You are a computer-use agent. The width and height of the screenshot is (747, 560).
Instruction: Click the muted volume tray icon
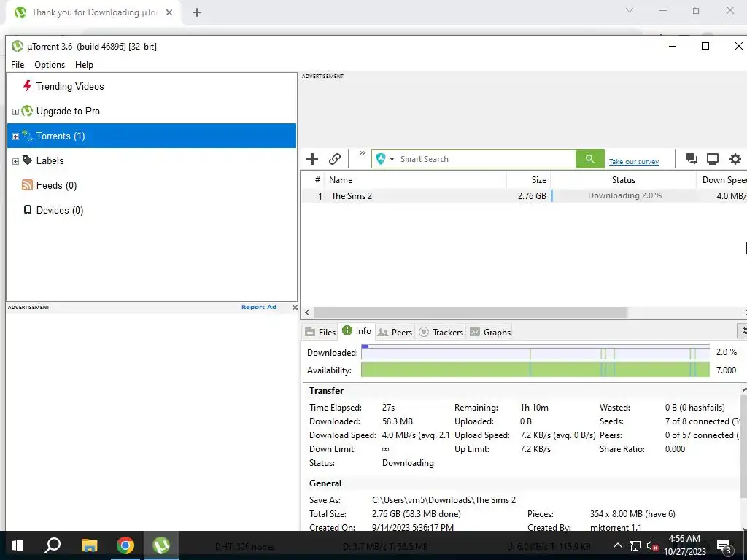tap(652, 545)
